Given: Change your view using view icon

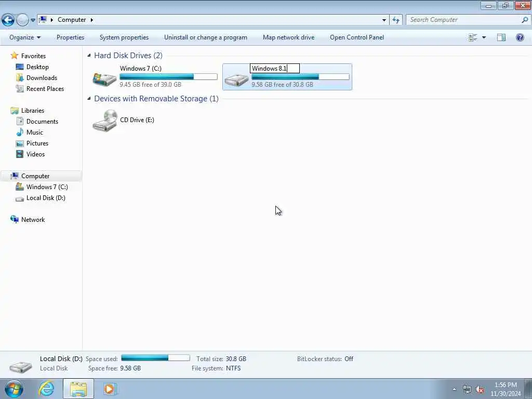Looking at the screenshot, I should click(472, 37).
